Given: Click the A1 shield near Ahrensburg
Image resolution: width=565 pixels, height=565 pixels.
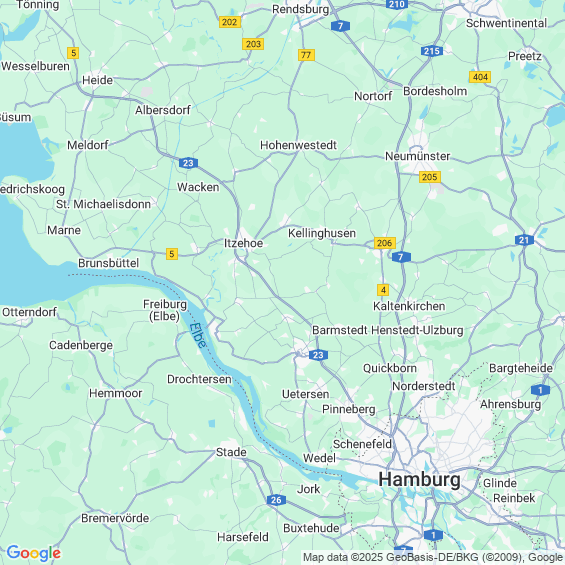Looking at the screenshot, I should (x=540, y=390).
